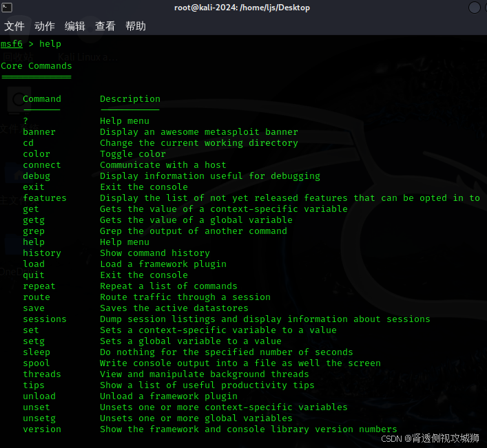Click the 'load' command

click(x=34, y=264)
